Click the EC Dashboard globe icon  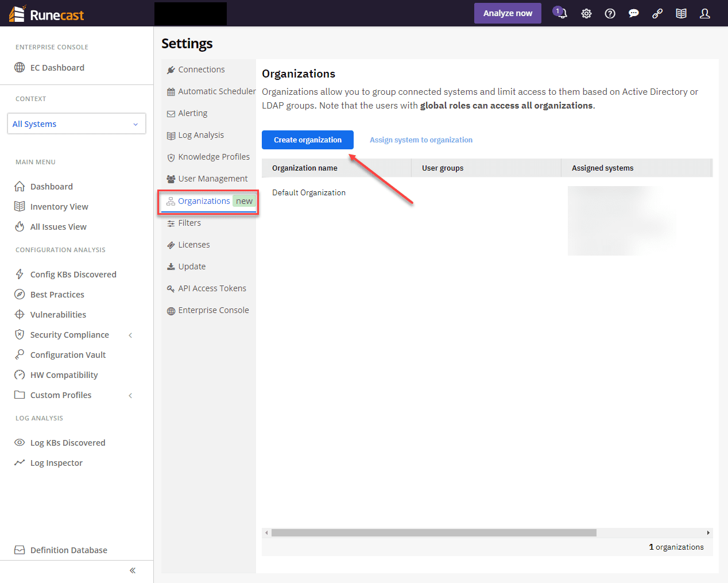[20, 67]
